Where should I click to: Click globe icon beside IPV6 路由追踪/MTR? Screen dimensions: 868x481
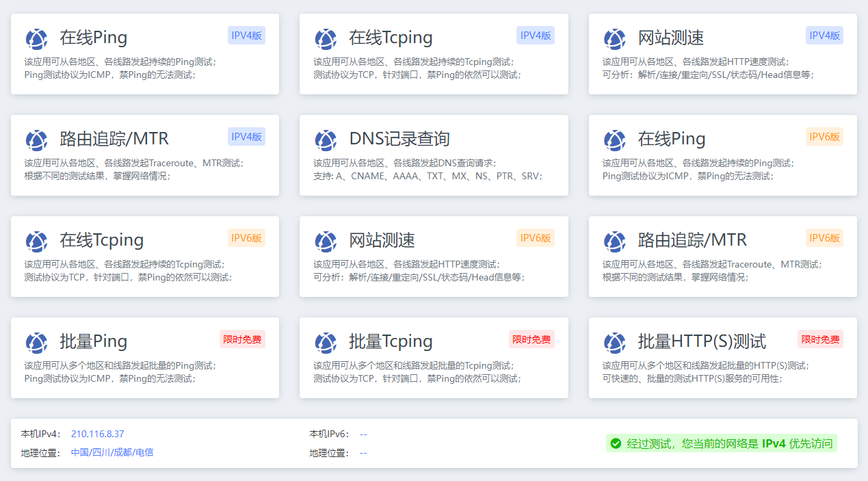tap(614, 242)
